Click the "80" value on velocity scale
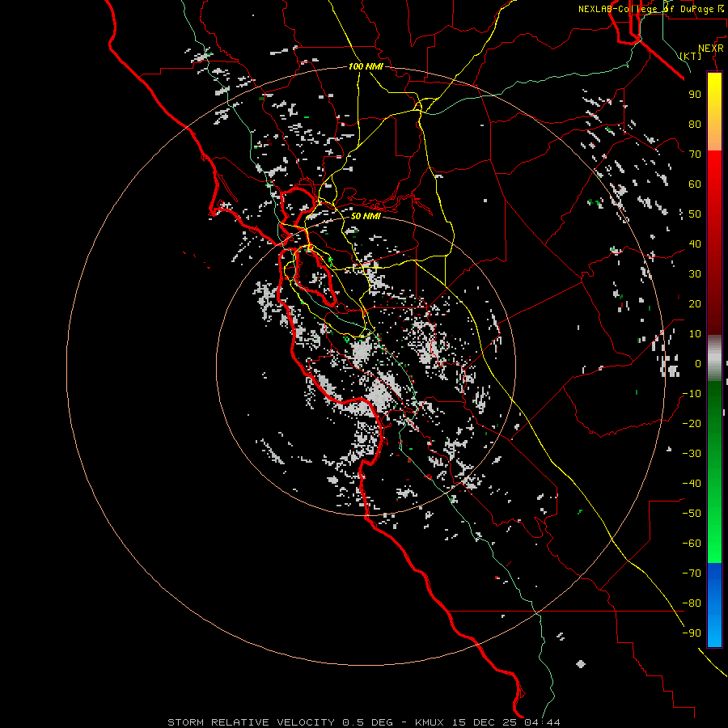The width and height of the screenshot is (728, 728). click(695, 125)
